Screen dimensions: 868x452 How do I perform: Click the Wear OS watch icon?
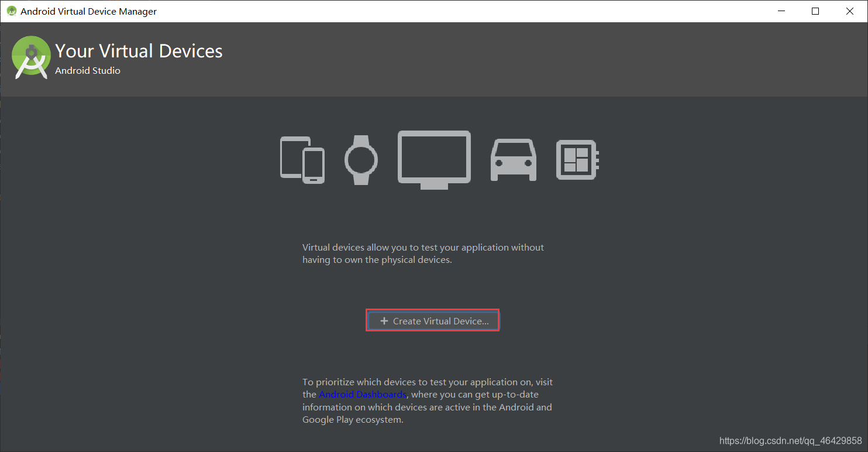[361, 160]
